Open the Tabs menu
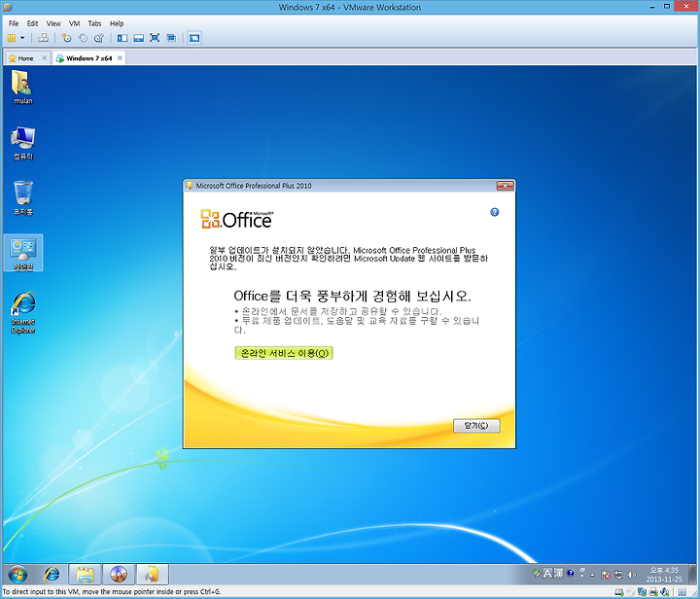The height and width of the screenshot is (599, 700). pyautogui.click(x=94, y=23)
